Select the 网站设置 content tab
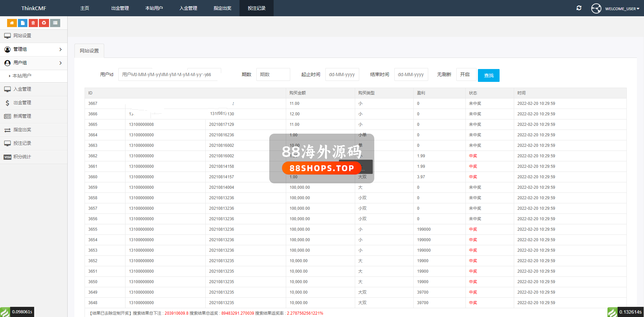The image size is (644, 317). tap(89, 51)
